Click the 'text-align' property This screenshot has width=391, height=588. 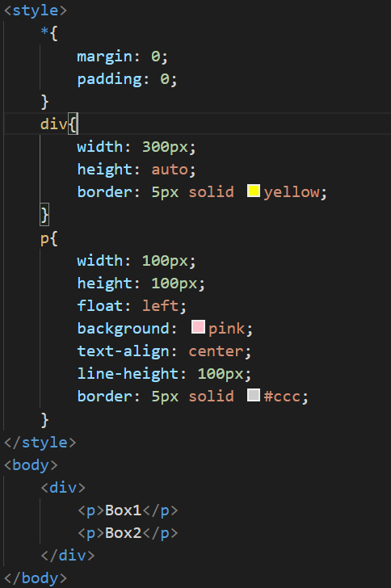(123, 351)
